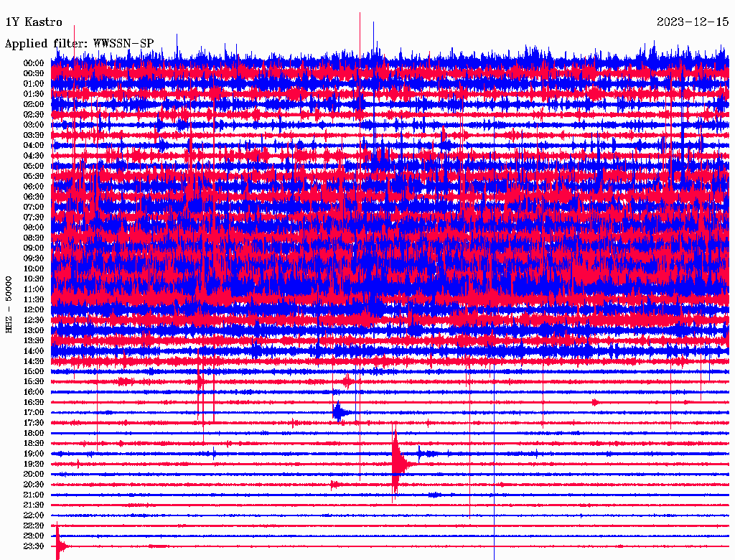This screenshot has width=735, height=560.
Task: Select the 20:00 time label
Action: pyautogui.click(x=33, y=474)
